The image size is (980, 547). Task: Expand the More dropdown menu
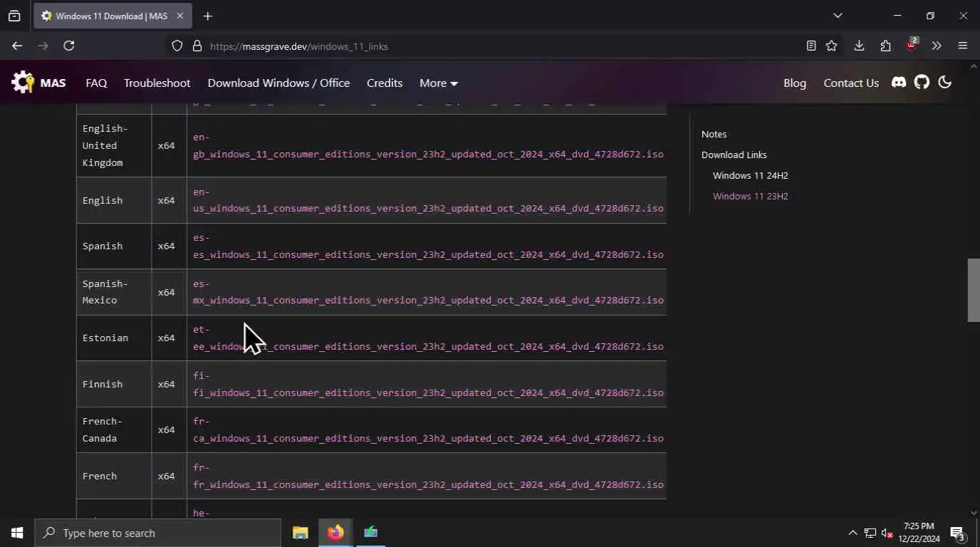pyautogui.click(x=438, y=83)
